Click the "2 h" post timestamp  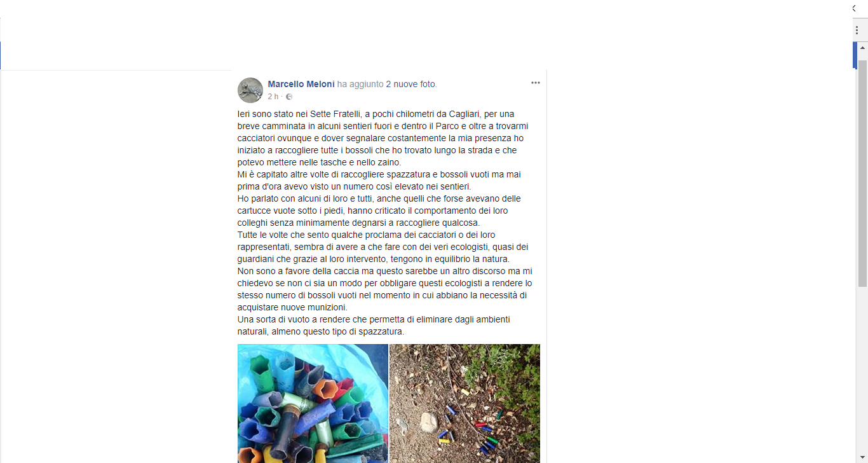click(273, 97)
